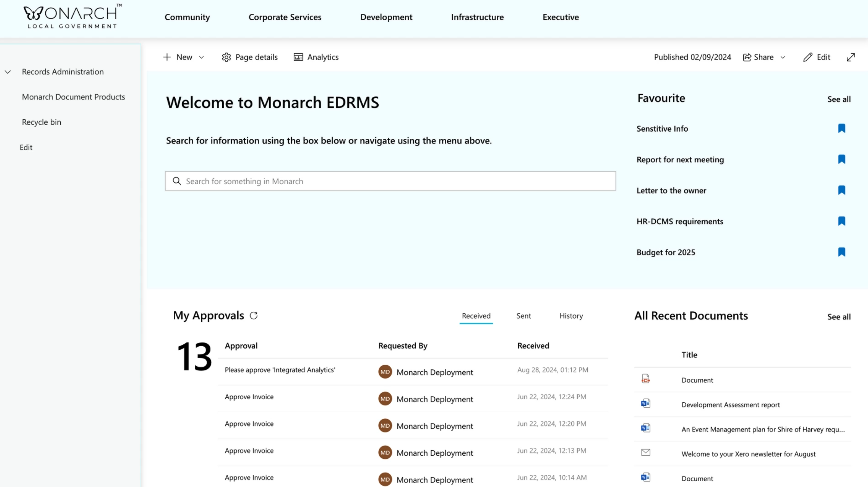
Task: Open Analytics for the page
Action: pyautogui.click(x=316, y=57)
